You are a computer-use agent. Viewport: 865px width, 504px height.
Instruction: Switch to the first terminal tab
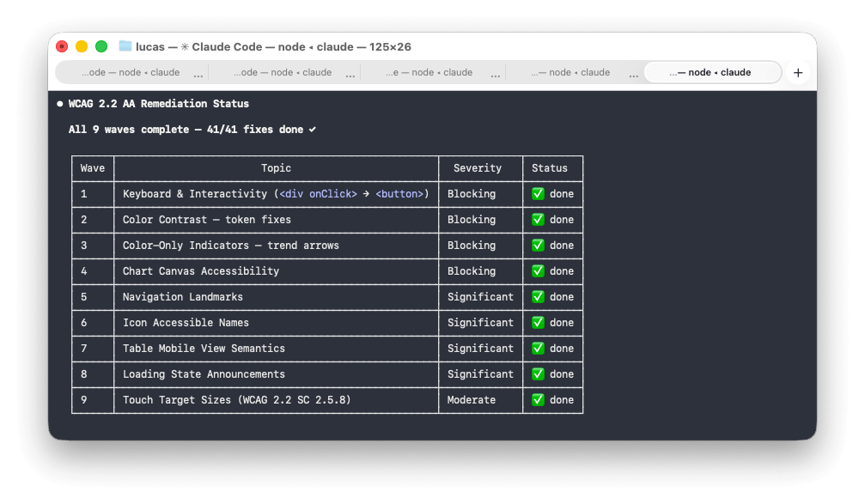pyautogui.click(x=131, y=73)
